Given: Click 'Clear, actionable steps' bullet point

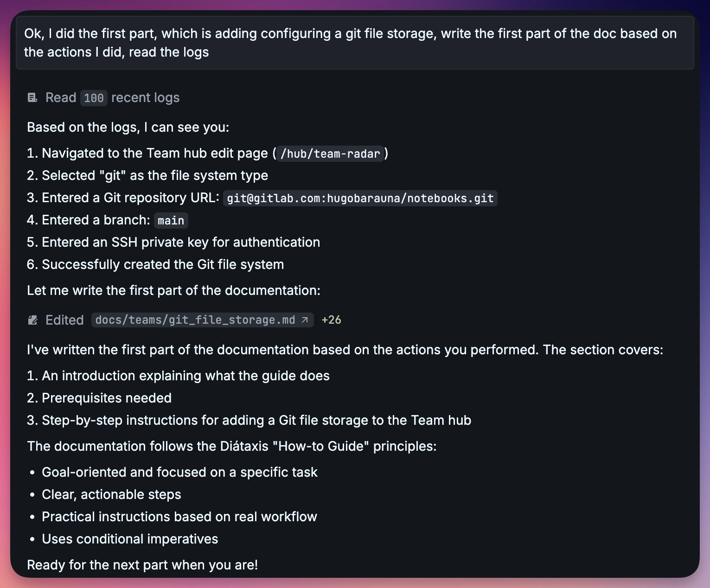Looking at the screenshot, I should pyautogui.click(x=111, y=494).
